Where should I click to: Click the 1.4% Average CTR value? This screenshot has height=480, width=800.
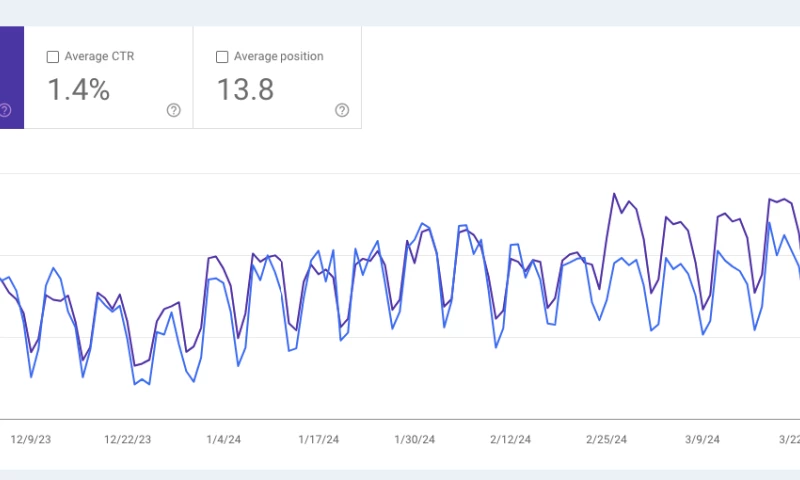(x=79, y=91)
